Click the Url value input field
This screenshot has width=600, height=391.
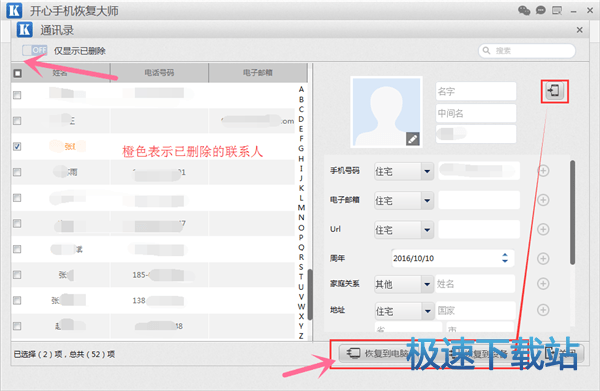479,229
